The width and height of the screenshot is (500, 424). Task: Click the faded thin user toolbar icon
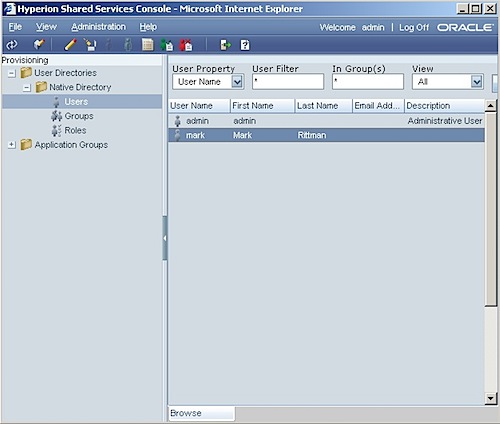[108, 45]
